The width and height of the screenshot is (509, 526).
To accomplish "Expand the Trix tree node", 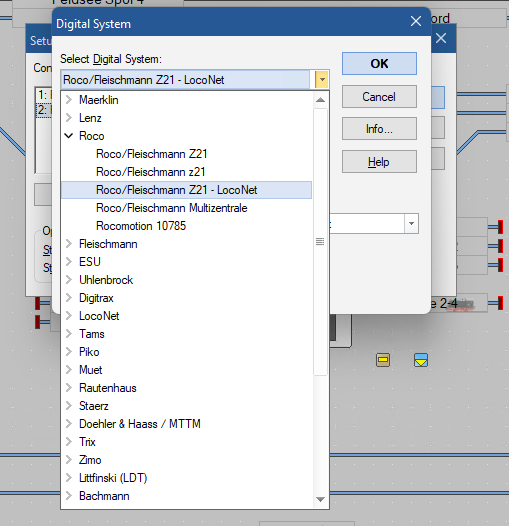I will 69,442.
